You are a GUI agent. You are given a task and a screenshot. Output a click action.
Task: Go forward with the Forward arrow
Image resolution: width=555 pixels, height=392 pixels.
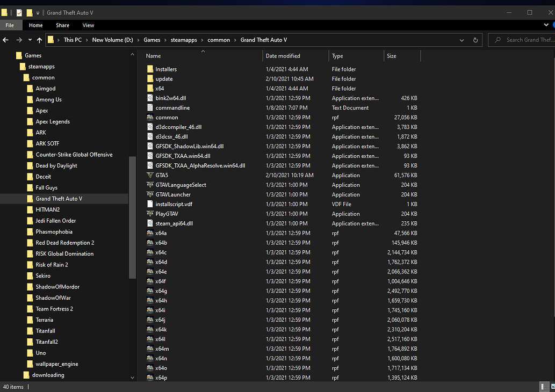pyautogui.click(x=19, y=40)
